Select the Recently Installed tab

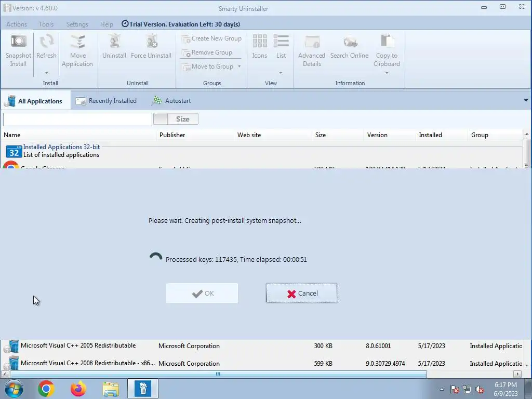(106, 101)
